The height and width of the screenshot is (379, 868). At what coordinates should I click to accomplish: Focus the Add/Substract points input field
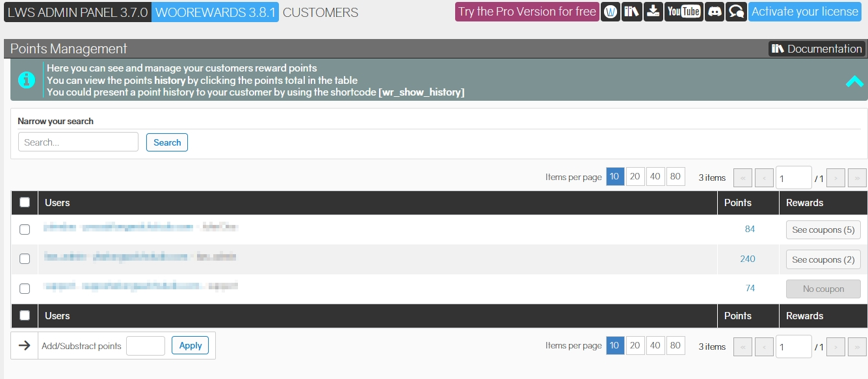point(146,346)
